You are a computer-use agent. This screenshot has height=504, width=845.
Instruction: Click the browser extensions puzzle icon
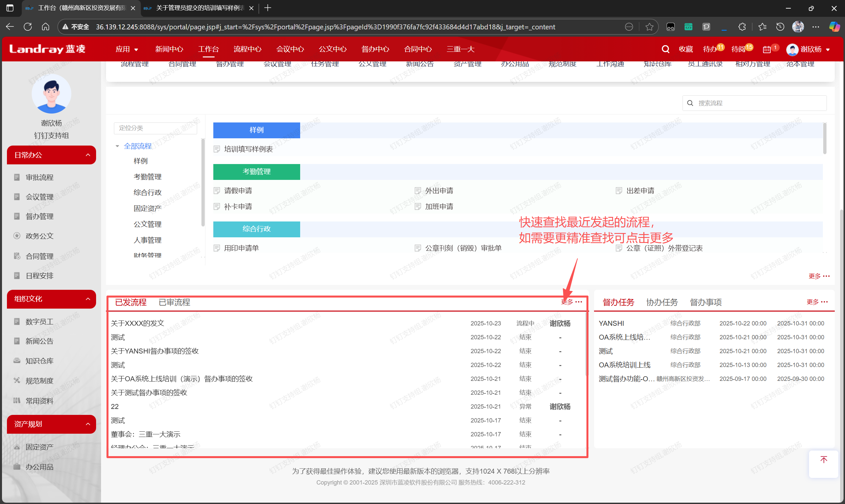click(742, 27)
